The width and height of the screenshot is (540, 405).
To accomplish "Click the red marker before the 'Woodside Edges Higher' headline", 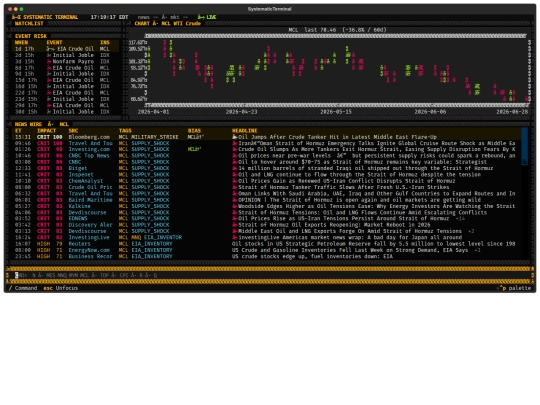I will 235,206.
